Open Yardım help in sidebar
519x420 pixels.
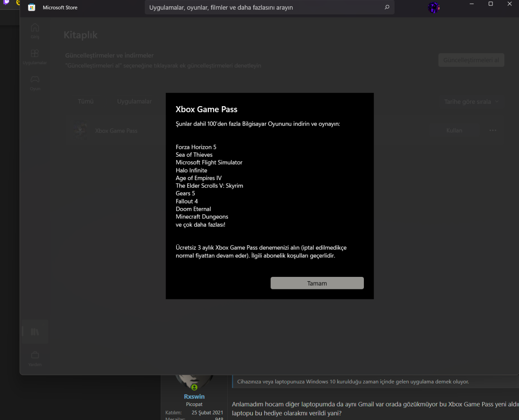[35, 359]
